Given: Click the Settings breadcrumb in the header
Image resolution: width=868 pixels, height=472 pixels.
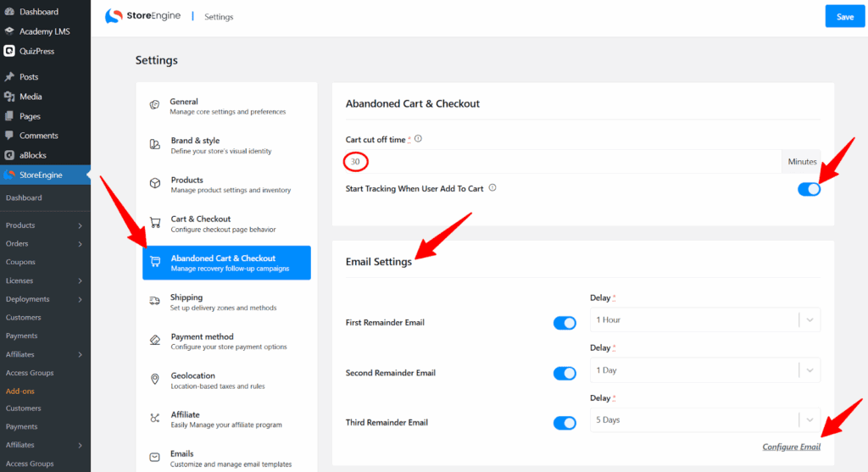Looking at the screenshot, I should (219, 17).
